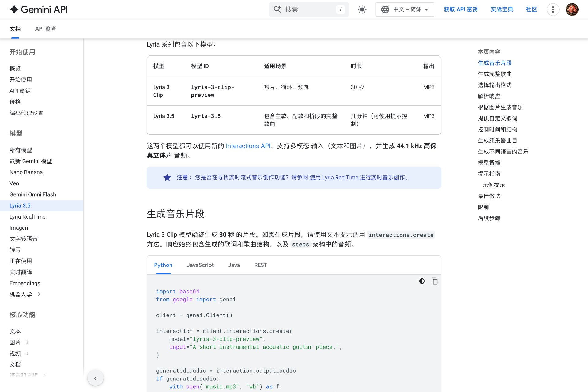
Task: Open 文字转语音 in the sidebar
Action: (x=24, y=239)
